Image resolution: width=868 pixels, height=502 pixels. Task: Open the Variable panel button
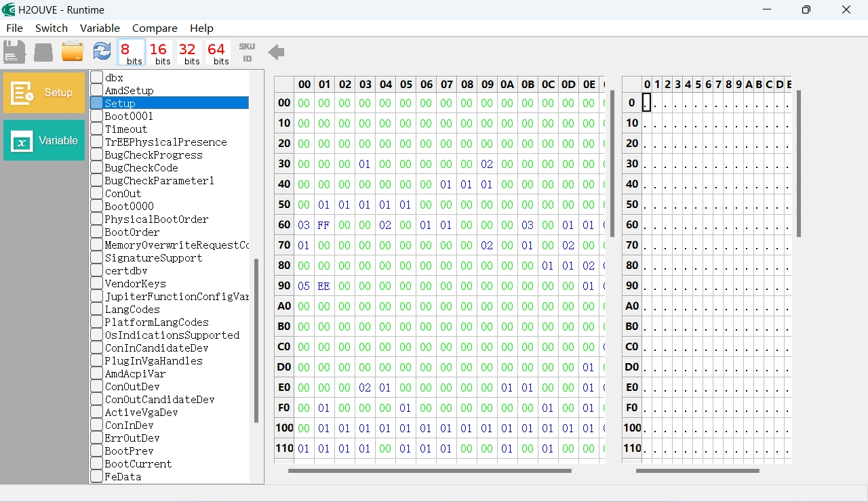point(44,140)
